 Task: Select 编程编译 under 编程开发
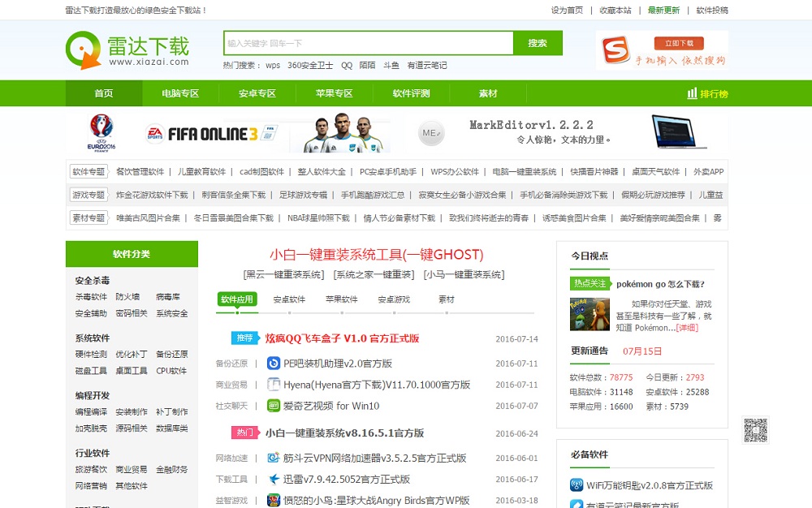[91, 411]
